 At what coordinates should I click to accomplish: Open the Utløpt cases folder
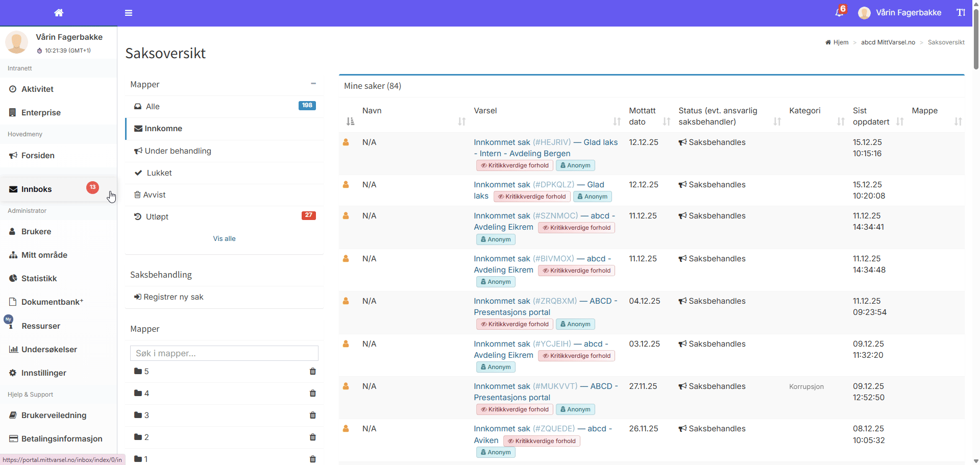click(157, 217)
